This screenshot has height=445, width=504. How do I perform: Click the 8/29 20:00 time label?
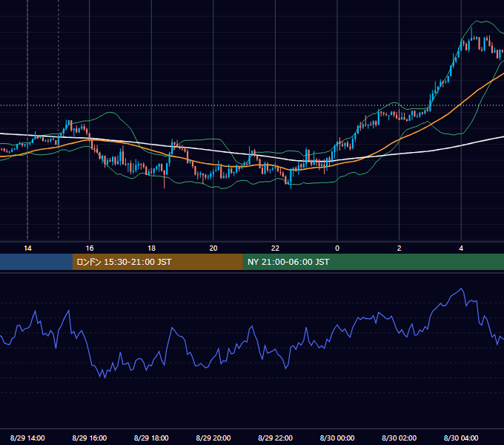coord(213,438)
